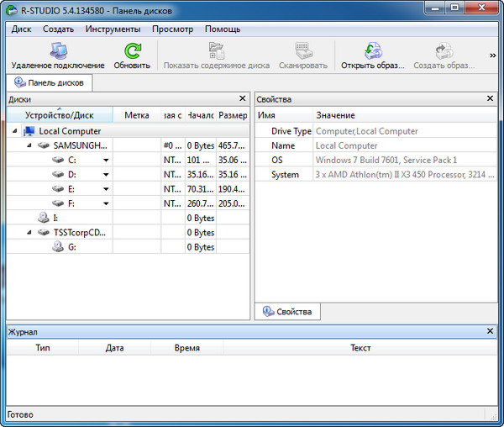
Task: Open the dropdown arrow next to drive C:
Action: pyautogui.click(x=106, y=160)
